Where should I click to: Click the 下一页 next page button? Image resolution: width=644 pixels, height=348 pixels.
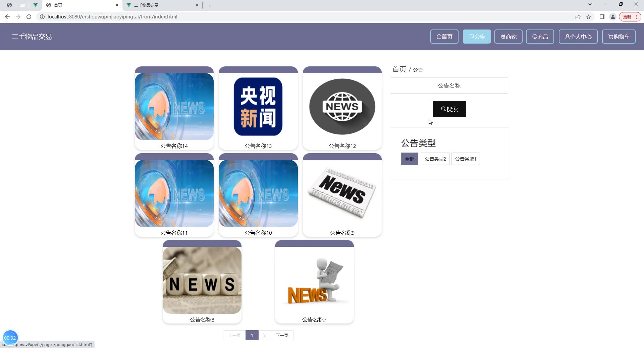tap(282, 335)
